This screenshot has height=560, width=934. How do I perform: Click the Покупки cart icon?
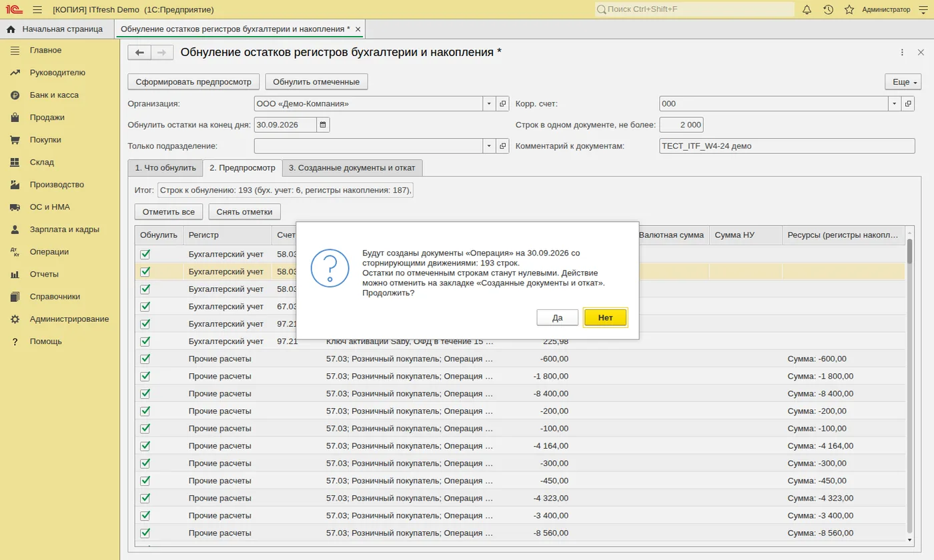(15, 140)
